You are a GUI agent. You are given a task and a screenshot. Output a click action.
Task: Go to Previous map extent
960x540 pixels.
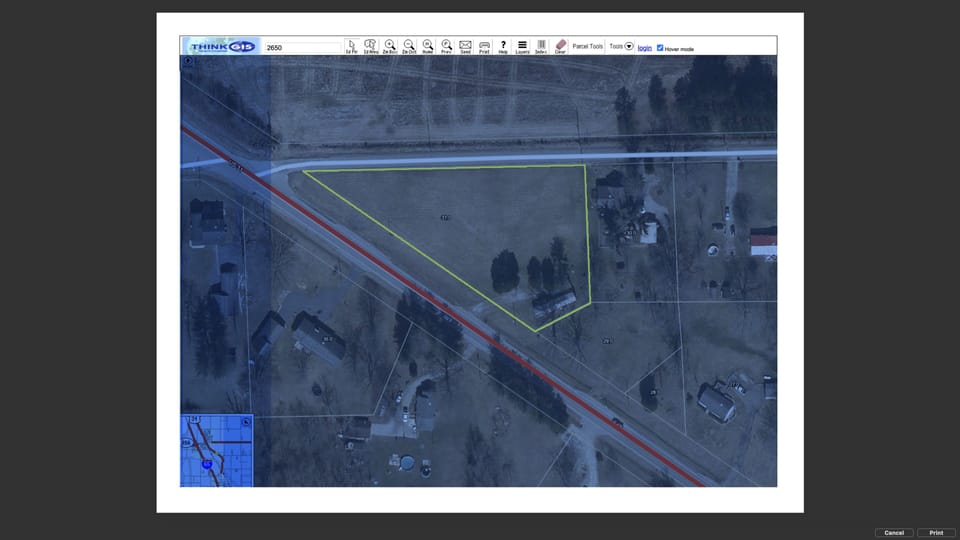tap(446, 46)
